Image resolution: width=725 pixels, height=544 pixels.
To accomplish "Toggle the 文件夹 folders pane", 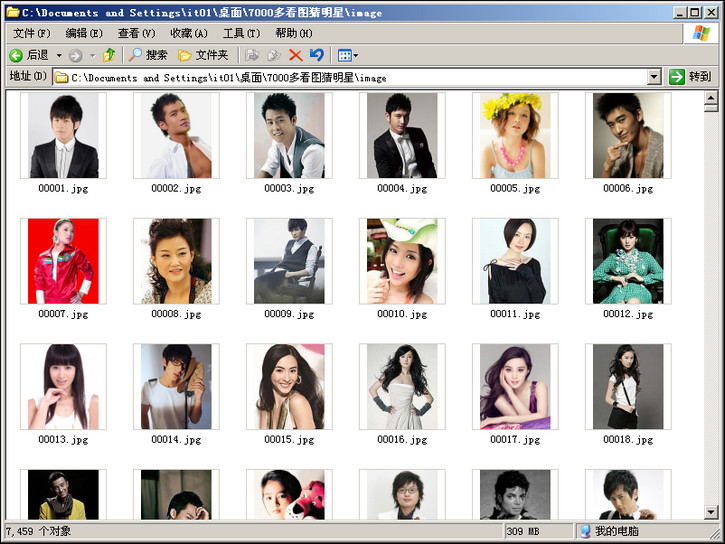I will [x=203, y=55].
